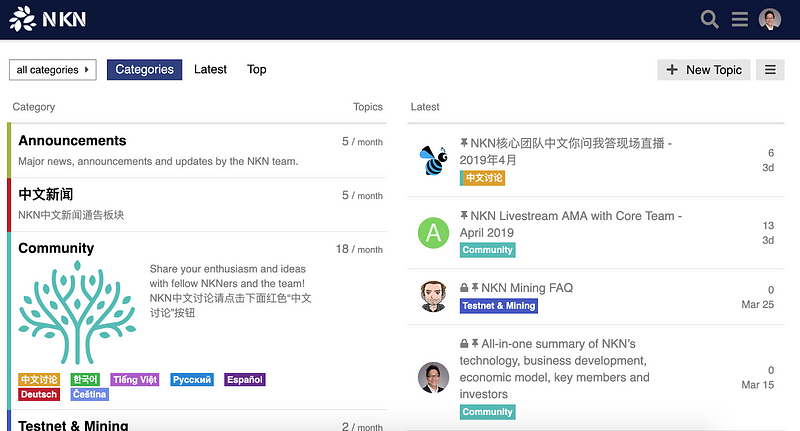Click the reply count 6 on the Chinese livestream topic
This screenshot has width=800, height=431.
coord(771,153)
